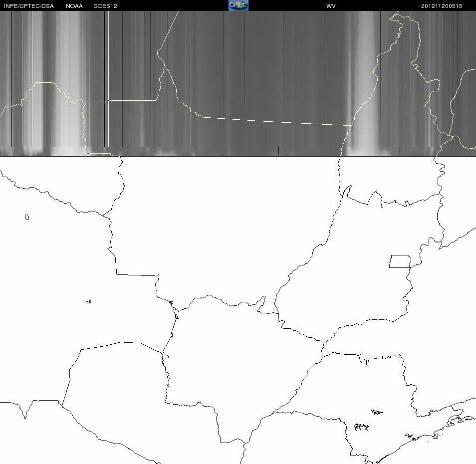Click the NOAA label in header
This screenshot has height=464, width=476.
point(74,6)
